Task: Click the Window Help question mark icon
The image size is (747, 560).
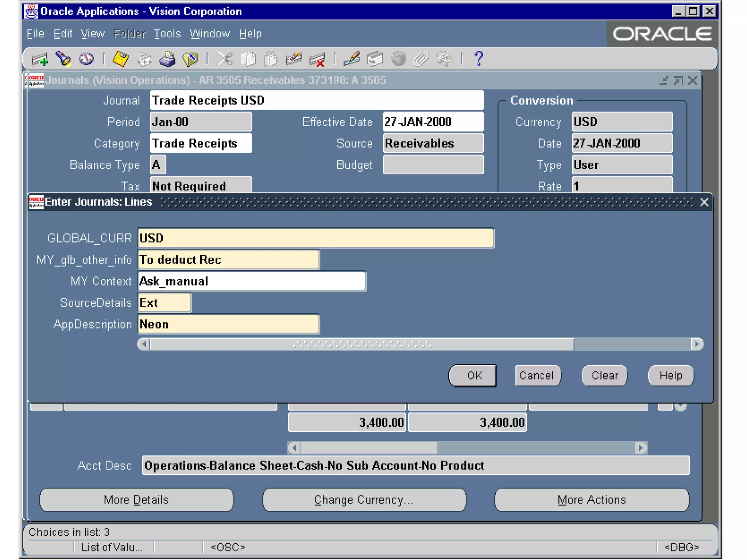Action: [x=479, y=59]
